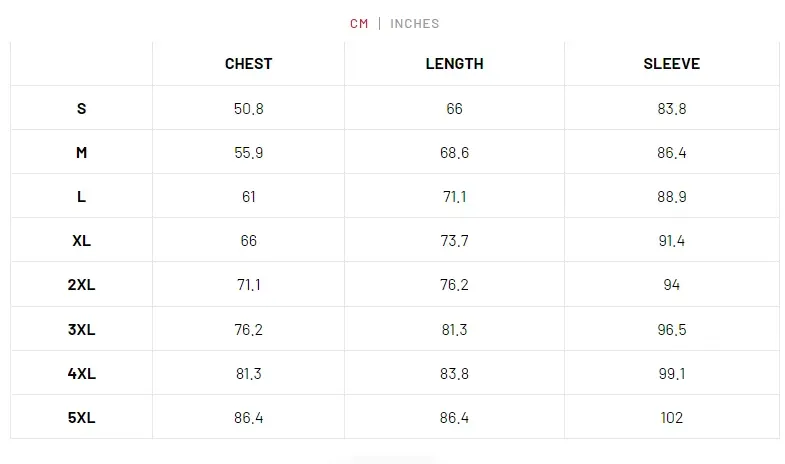Select the 4XL size row label

81,373
